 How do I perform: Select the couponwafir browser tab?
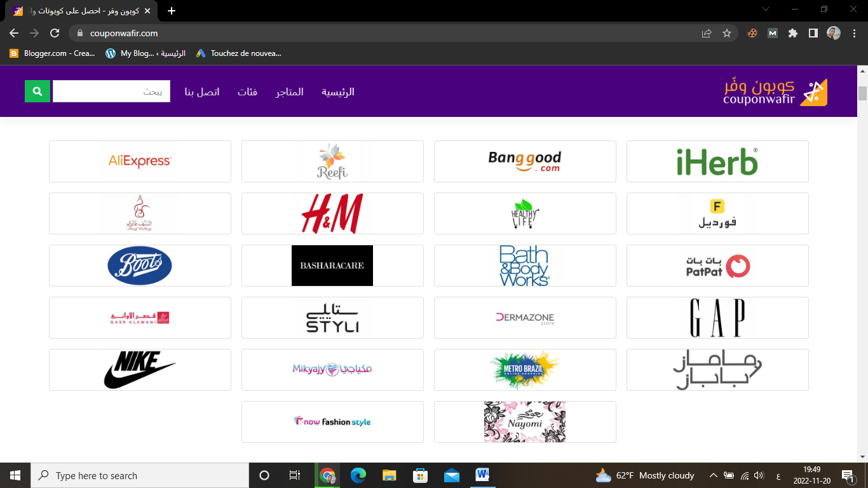click(x=81, y=11)
